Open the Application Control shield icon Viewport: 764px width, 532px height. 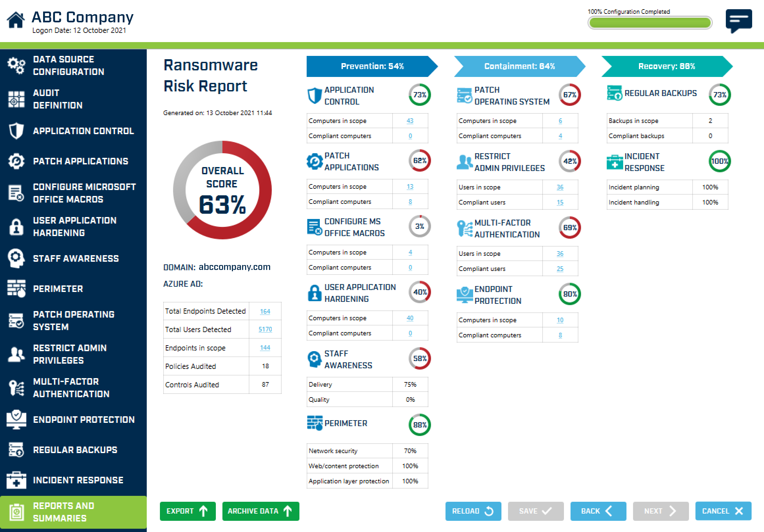tap(16, 131)
